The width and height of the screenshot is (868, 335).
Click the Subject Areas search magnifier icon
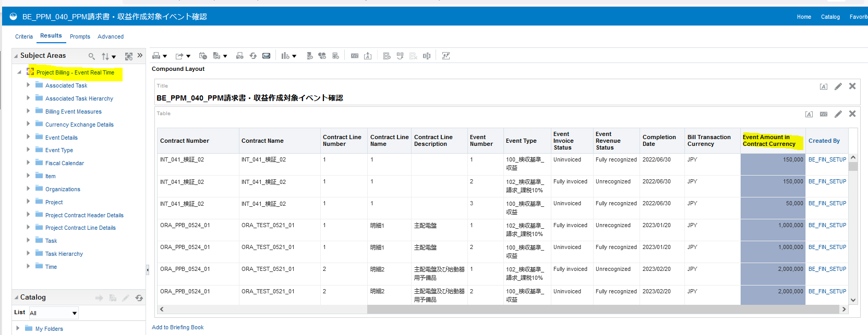[x=92, y=56]
